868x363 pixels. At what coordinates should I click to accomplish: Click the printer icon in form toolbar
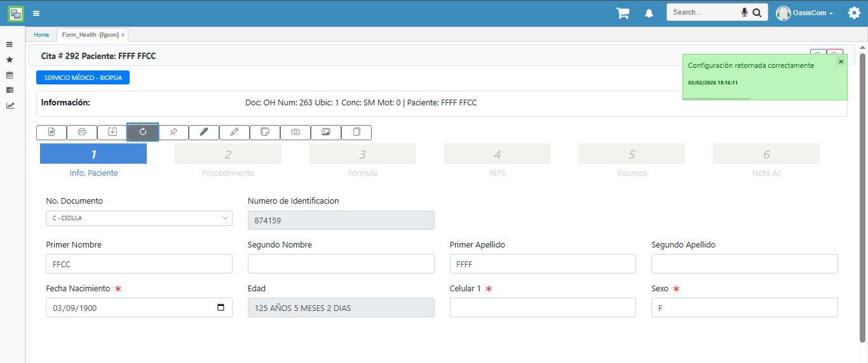coord(82,132)
